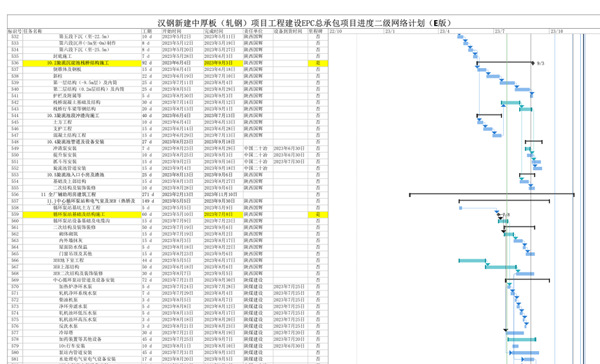
Task: Click the 责任单位 column header
Action: 253,31
